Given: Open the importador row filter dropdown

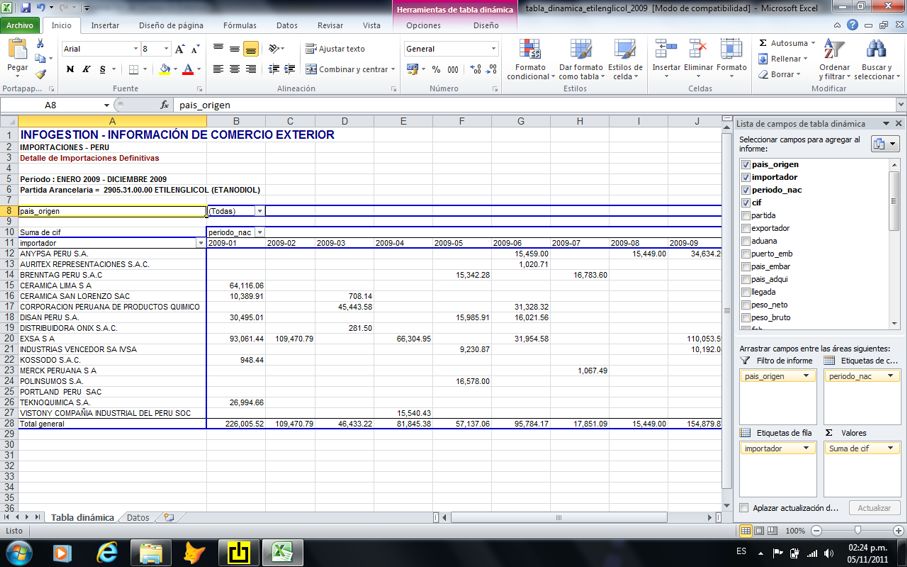Looking at the screenshot, I should [x=200, y=243].
